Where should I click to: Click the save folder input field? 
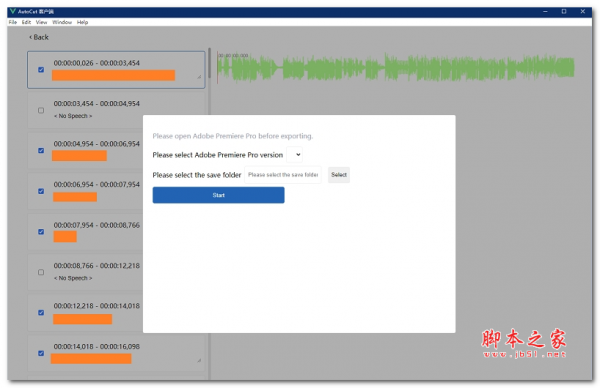(x=283, y=175)
